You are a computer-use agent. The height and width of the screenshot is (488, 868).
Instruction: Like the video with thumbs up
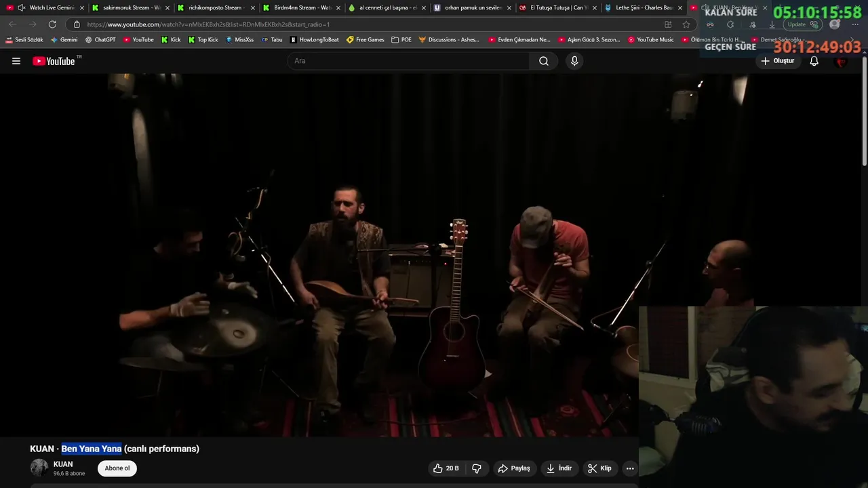[x=445, y=468]
